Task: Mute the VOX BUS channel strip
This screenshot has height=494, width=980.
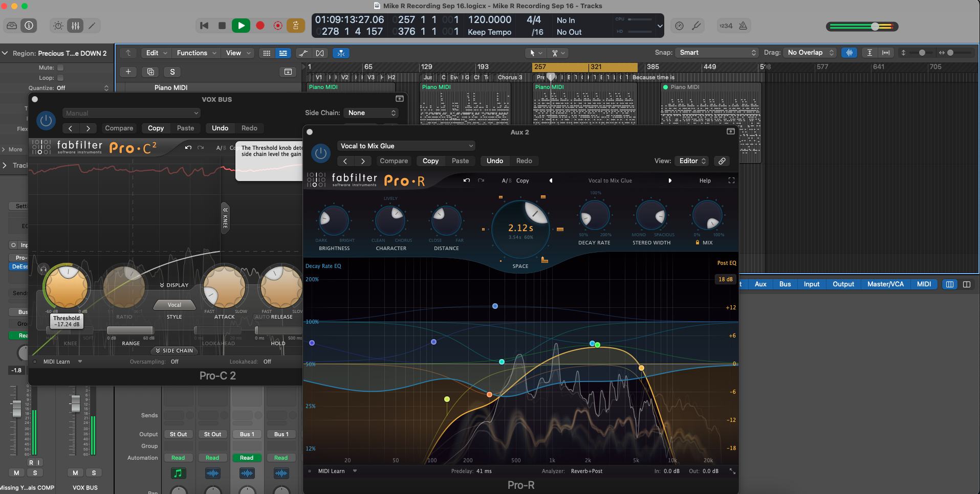Action: click(x=75, y=473)
